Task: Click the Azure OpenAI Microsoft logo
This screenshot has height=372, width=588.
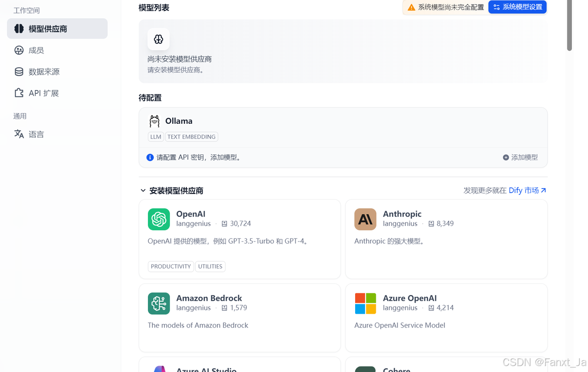Action: (365, 303)
